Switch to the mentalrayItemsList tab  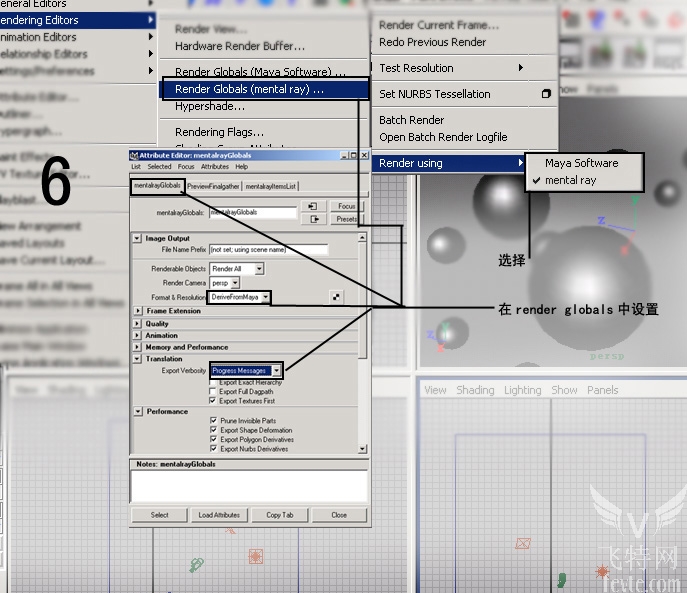coord(270,186)
